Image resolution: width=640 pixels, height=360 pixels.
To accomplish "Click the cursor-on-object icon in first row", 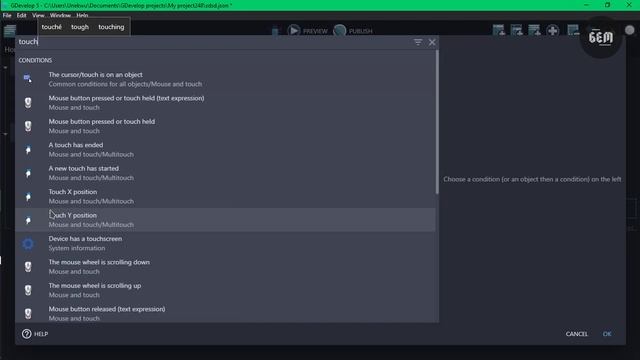I will (28, 78).
